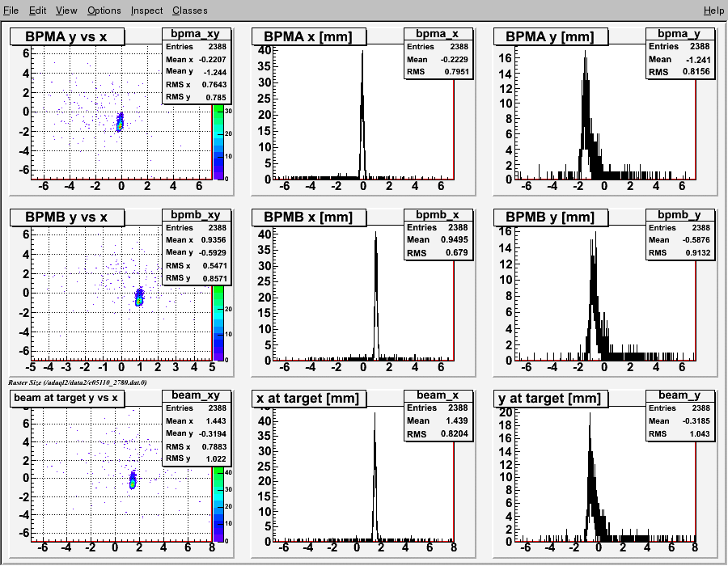
Task: Open the File menu
Action: tap(11, 11)
